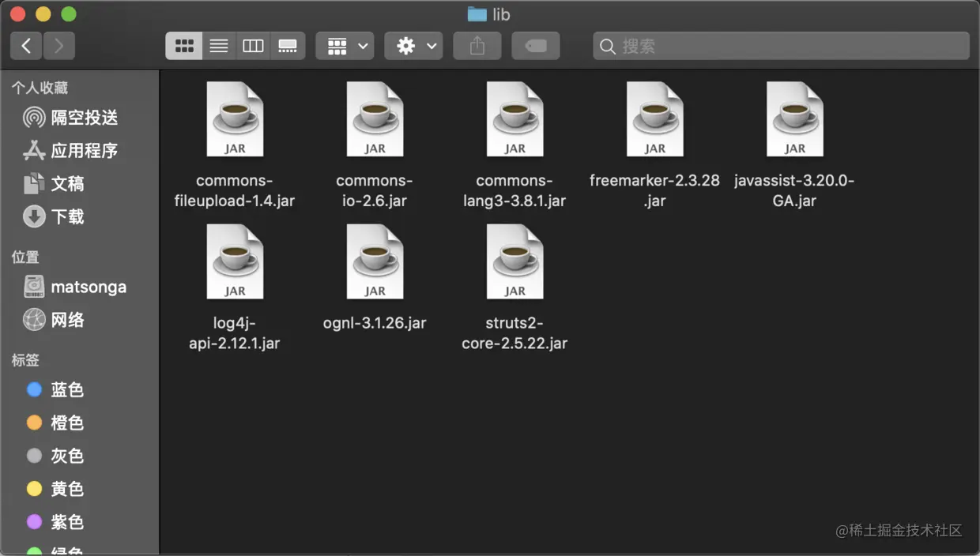Click the freemarker-2.3.28.jar file name
Viewport: 980px width, 556px height.
click(654, 190)
